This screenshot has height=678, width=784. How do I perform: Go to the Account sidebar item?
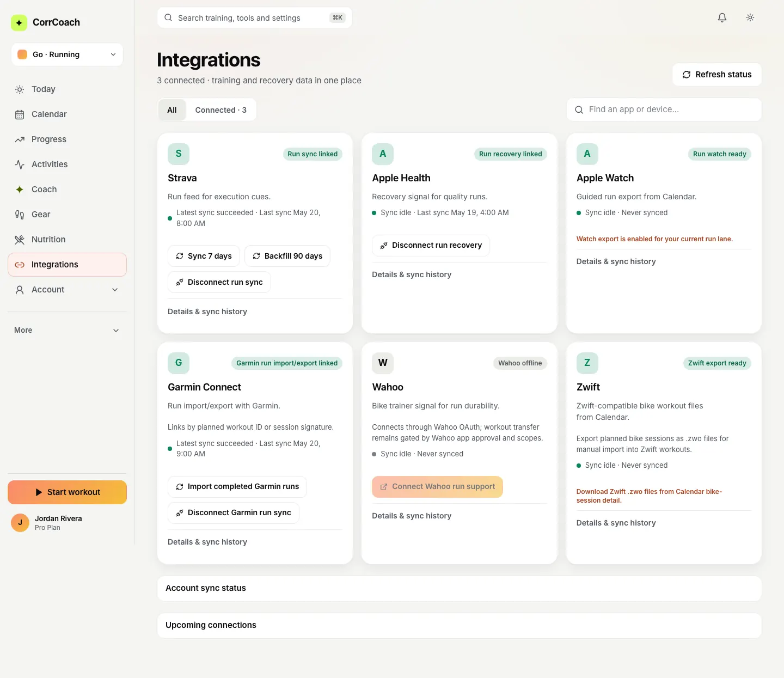[67, 290]
